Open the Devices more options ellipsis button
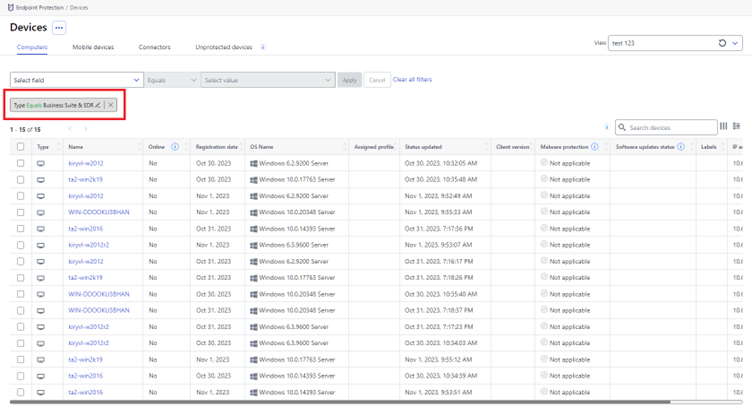The image size is (752, 407). [x=59, y=28]
